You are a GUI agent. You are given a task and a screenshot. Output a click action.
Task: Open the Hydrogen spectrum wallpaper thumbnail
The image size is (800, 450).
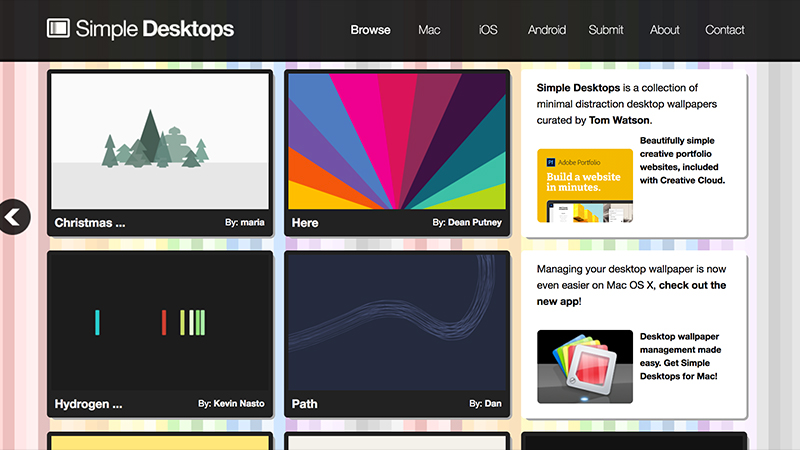160,322
